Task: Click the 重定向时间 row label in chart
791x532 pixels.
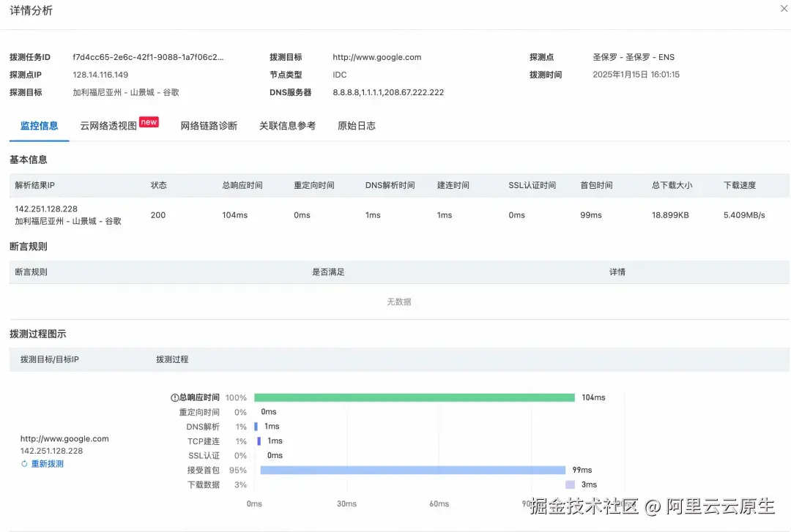Action: click(x=199, y=412)
